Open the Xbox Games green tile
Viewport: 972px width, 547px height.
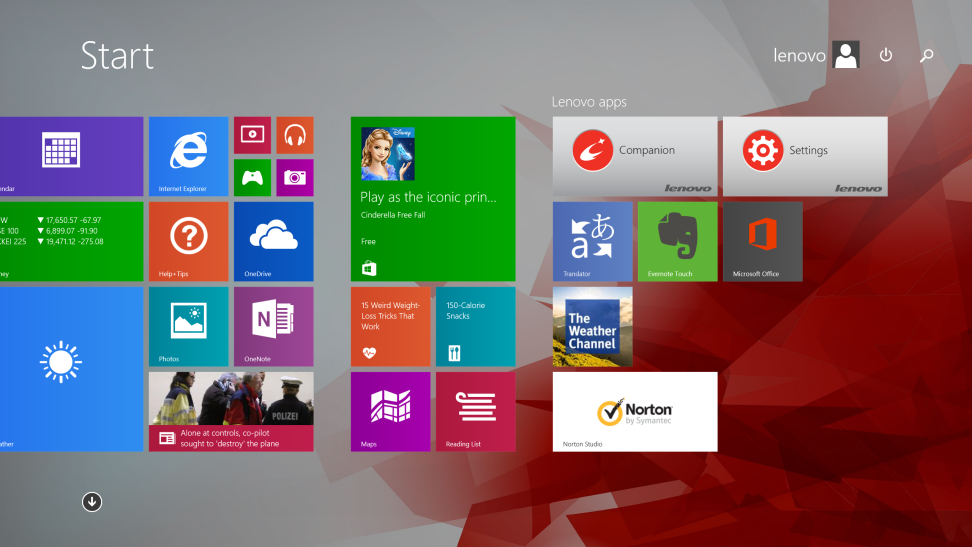(252, 177)
